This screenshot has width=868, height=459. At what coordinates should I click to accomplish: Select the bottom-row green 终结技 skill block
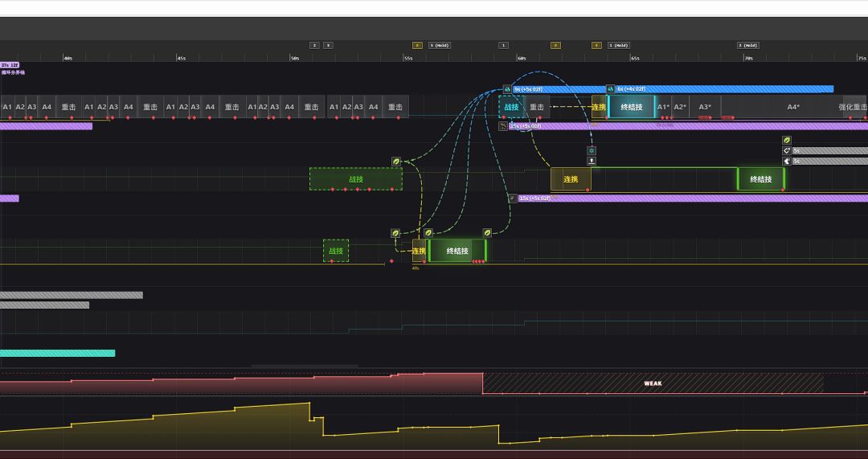click(x=457, y=251)
